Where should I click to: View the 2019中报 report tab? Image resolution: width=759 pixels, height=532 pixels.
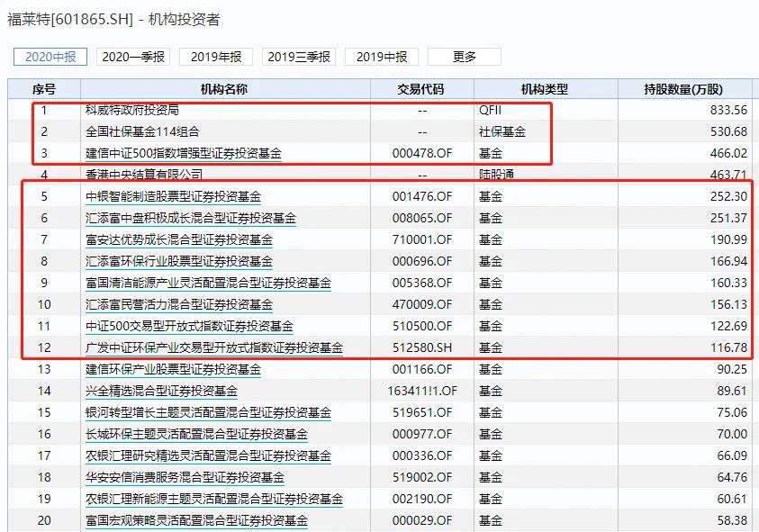(x=382, y=57)
